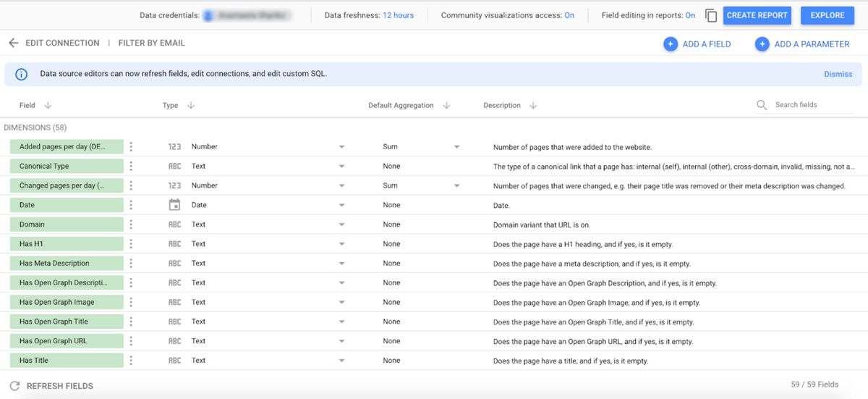Click the 123 number icon for Added pages
Viewport: 868px width, 399px height.
174,146
